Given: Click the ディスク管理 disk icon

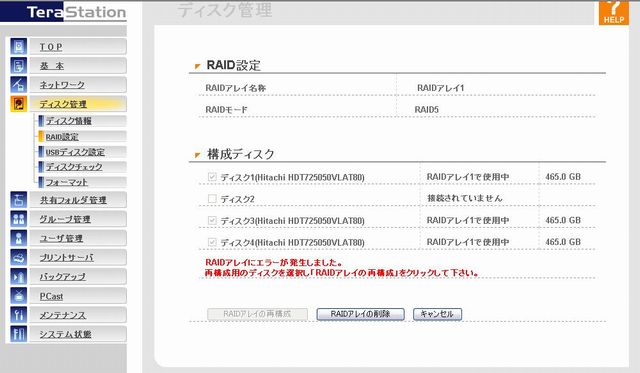Looking at the screenshot, I should coord(18,104).
